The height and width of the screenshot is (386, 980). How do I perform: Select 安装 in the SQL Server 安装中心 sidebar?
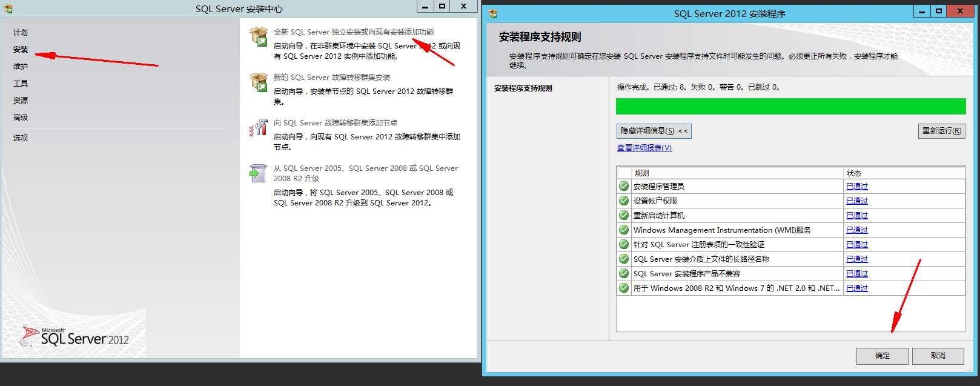pyautogui.click(x=21, y=50)
